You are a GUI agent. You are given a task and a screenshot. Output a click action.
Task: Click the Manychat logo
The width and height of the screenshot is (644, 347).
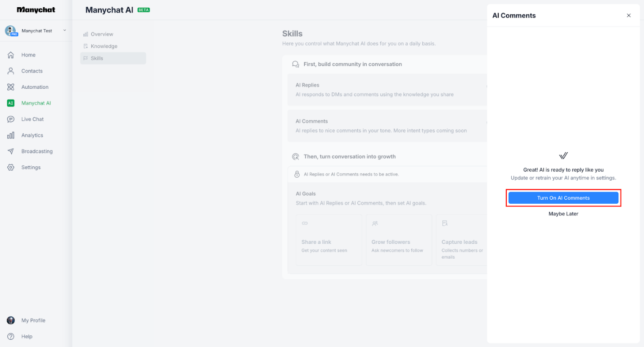click(36, 9)
